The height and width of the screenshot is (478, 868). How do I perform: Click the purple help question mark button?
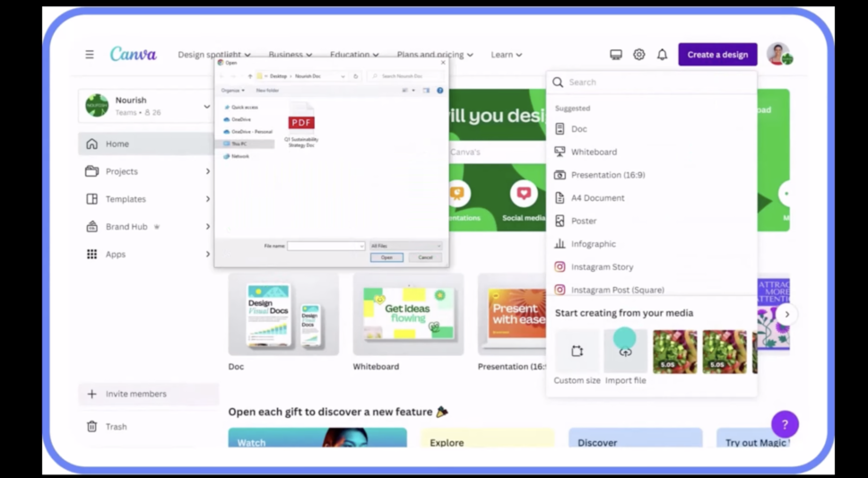point(785,425)
